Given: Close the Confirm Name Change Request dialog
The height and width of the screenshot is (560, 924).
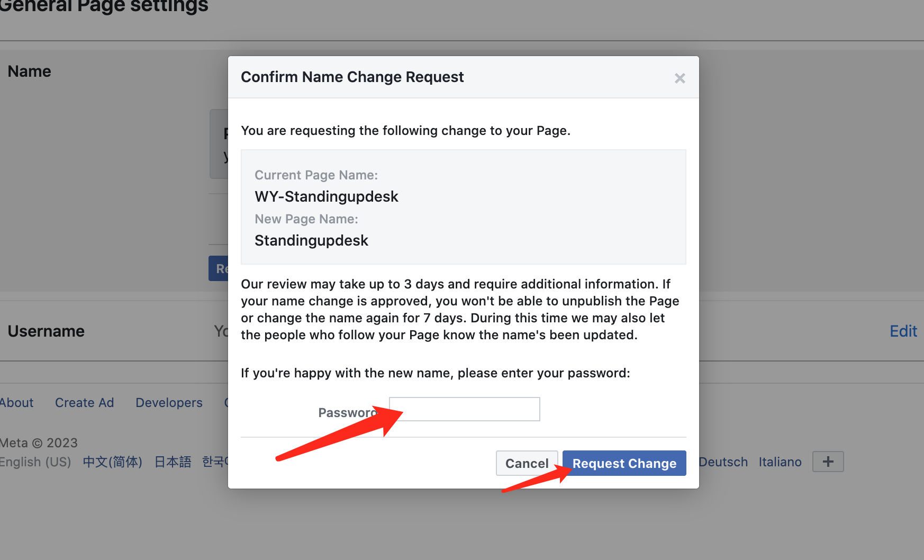Looking at the screenshot, I should (680, 78).
